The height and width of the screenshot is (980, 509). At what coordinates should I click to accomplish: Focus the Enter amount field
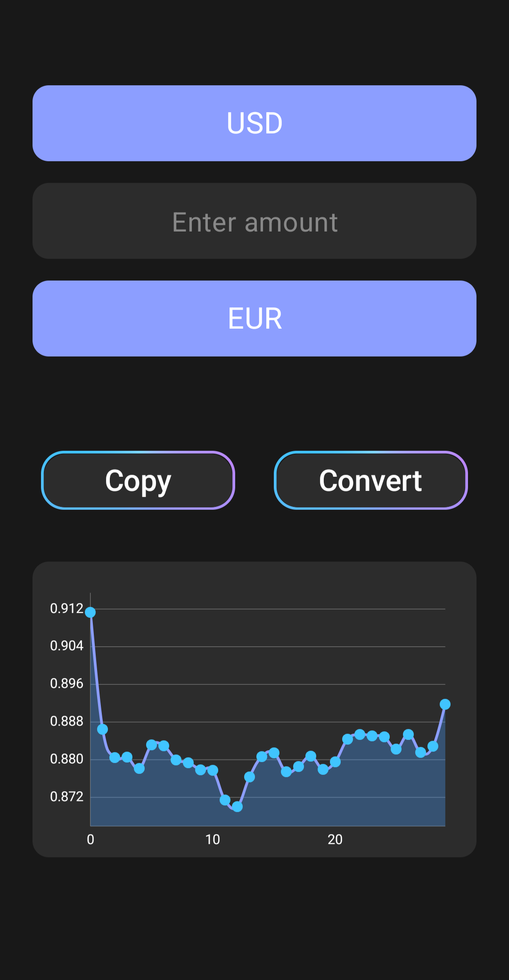tap(254, 221)
